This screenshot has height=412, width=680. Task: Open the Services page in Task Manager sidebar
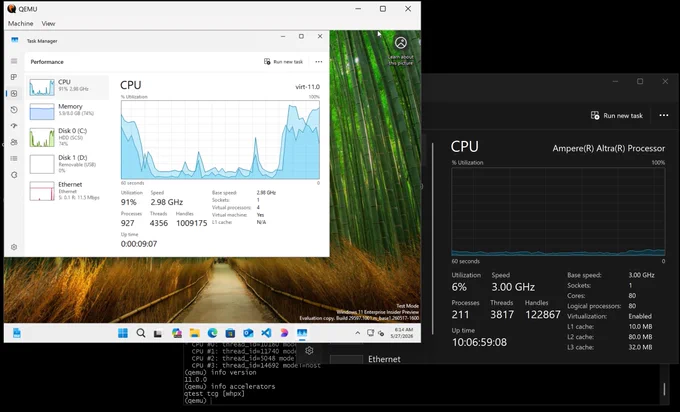pyautogui.click(x=14, y=175)
